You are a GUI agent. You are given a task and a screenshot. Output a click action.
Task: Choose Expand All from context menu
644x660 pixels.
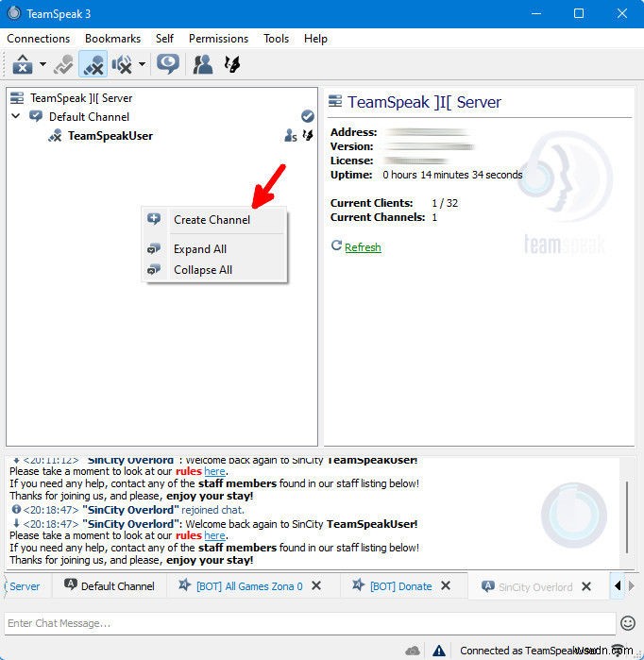coord(214,248)
